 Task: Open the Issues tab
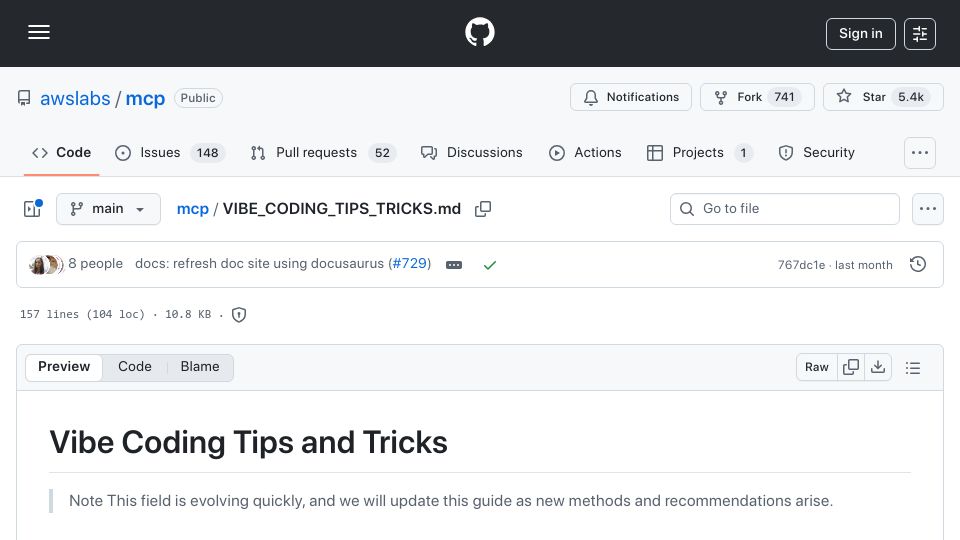click(x=170, y=152)
